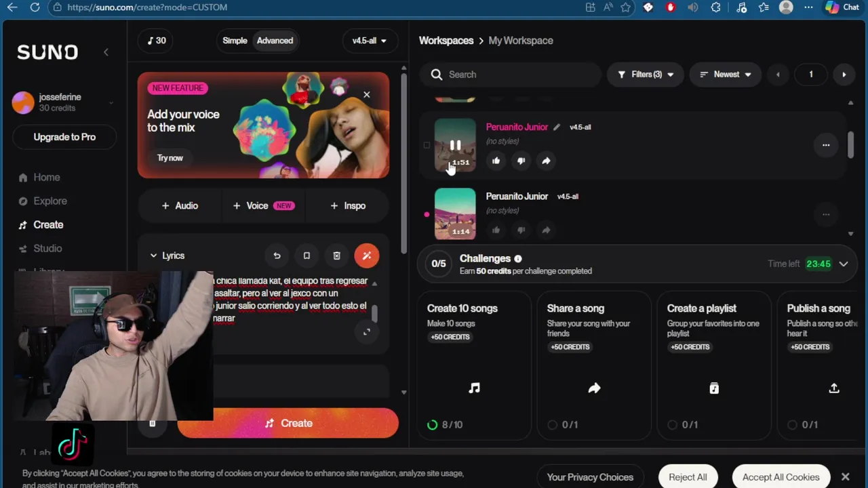This screenshot has height=488, width=868.
Task: Click the 30 credits note indicator
Action: pyautogui.click(x=157, y=41)
